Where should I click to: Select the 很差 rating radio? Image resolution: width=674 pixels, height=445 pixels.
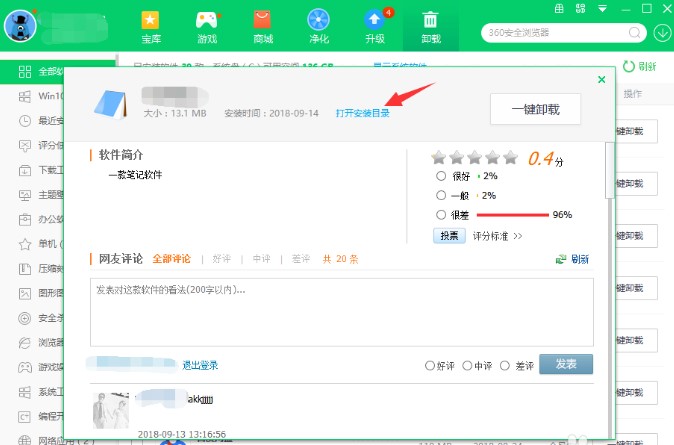point(441,215)
